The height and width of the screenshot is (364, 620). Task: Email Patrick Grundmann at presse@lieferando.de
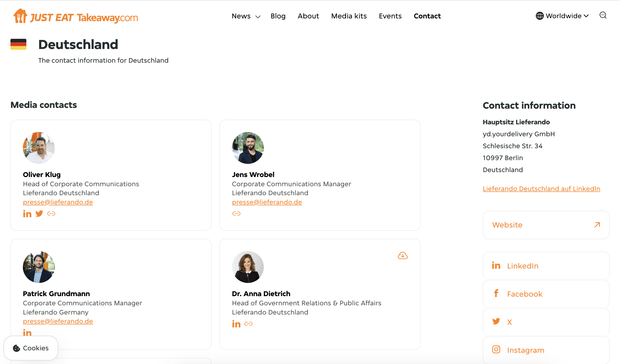[58, 321]
